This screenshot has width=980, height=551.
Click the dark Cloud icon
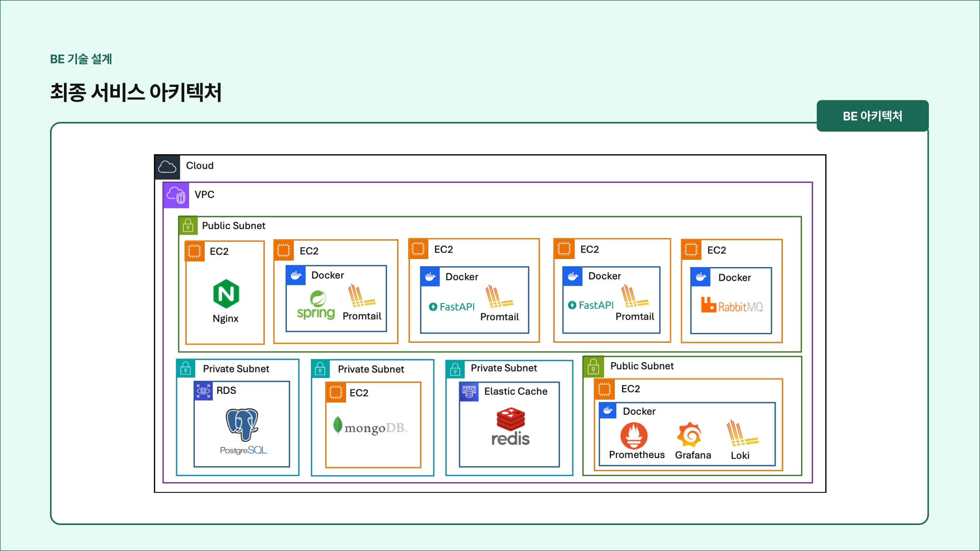pyautogui.click(x=167, y=167)
